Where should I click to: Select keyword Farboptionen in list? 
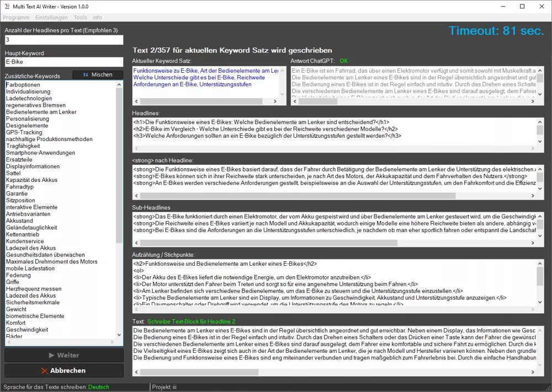point(23,85)
